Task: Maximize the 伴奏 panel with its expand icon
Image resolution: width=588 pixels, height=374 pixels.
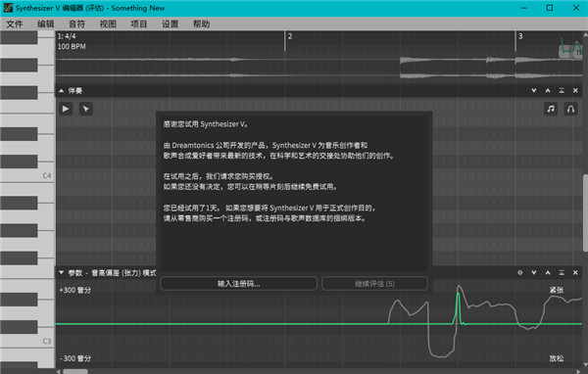Action: [562, 90]
